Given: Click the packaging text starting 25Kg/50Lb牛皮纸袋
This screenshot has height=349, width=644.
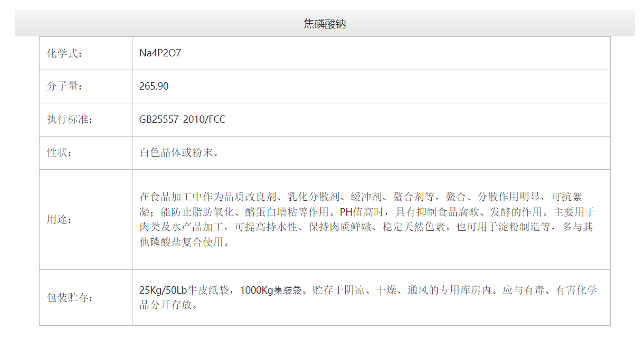Looking at the screenshot, I should (x=368, y=297).
